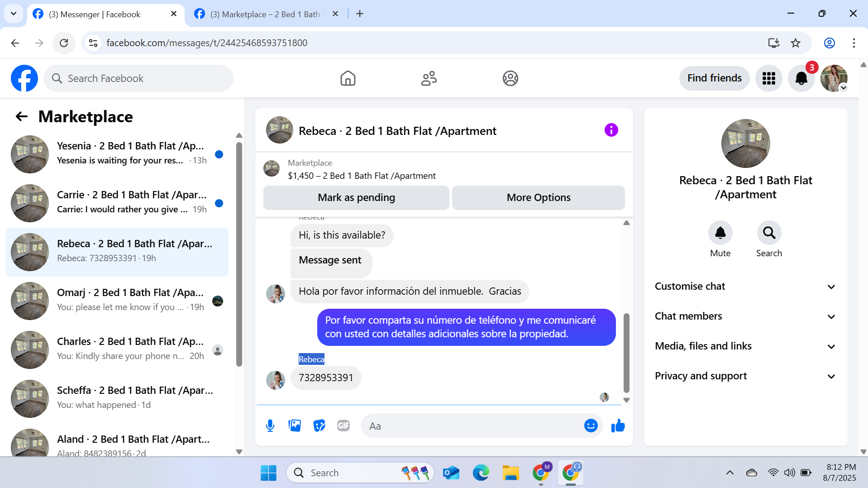Open the Friends icon in the top navigation
The height and width of the screenshot is (488, 868).
pos(429,78)
